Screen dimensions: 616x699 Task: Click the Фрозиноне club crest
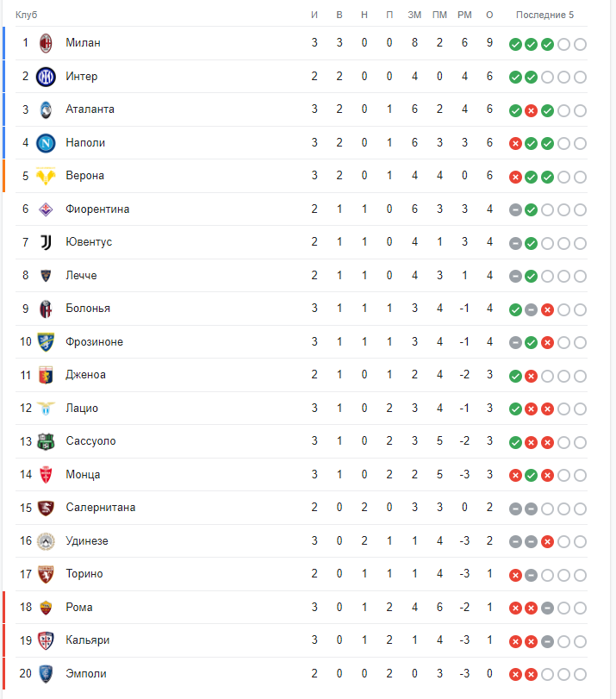click(x=46, y=342)
